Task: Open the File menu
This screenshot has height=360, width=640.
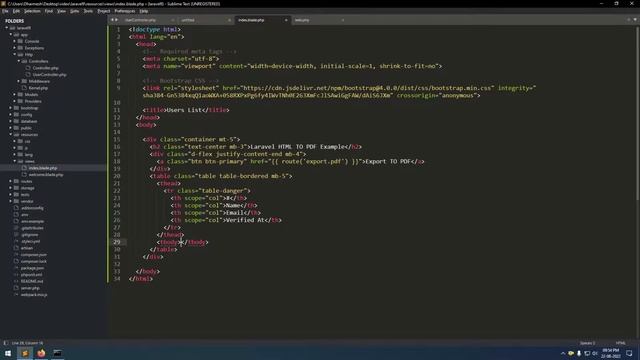Action: coord(5,11)
